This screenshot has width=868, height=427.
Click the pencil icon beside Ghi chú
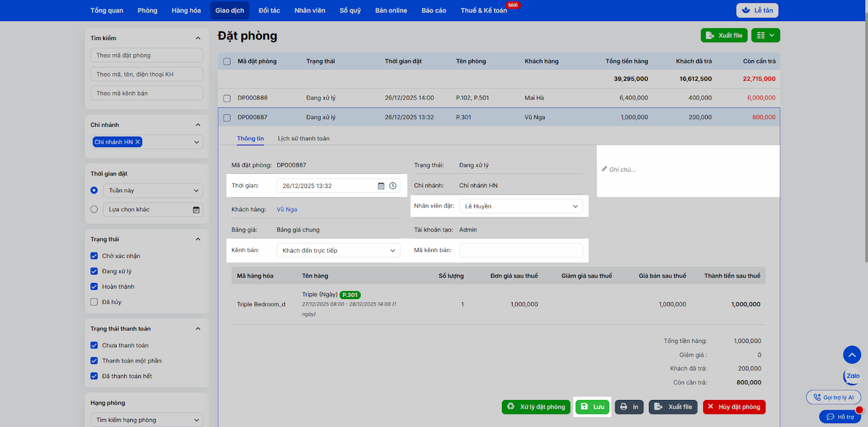[x=604, y=169]
